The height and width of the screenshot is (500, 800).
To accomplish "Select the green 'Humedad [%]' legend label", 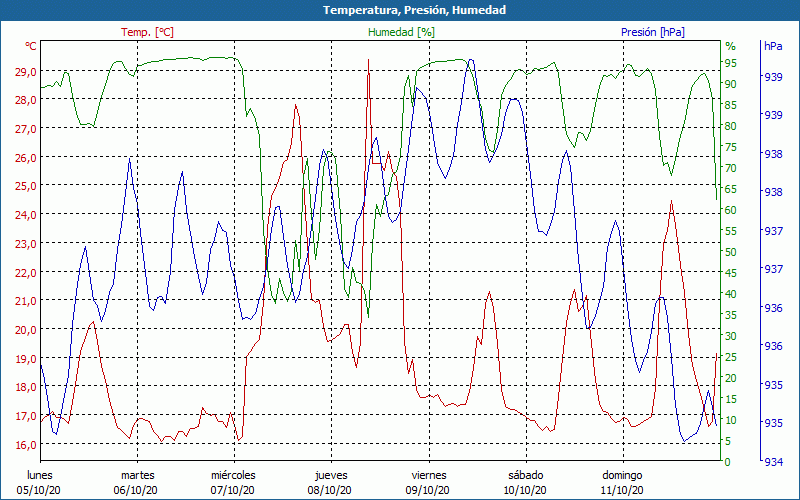I will tap(402, 32).
